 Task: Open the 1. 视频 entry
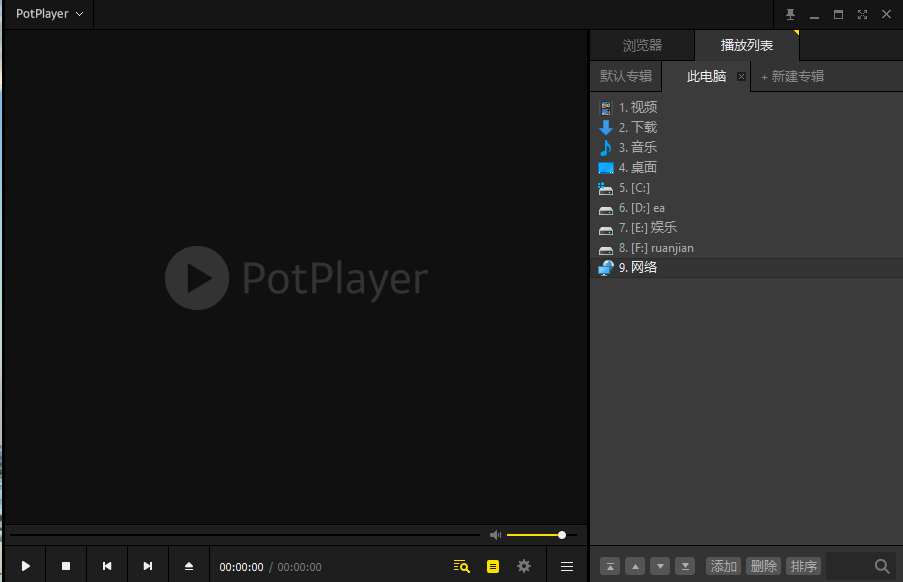(x=746, y=107)
